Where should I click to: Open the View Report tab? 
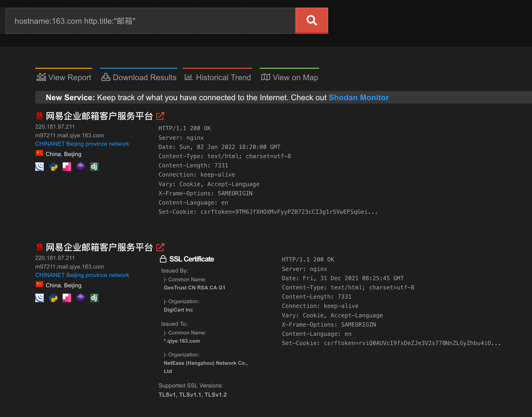point(64,77)
